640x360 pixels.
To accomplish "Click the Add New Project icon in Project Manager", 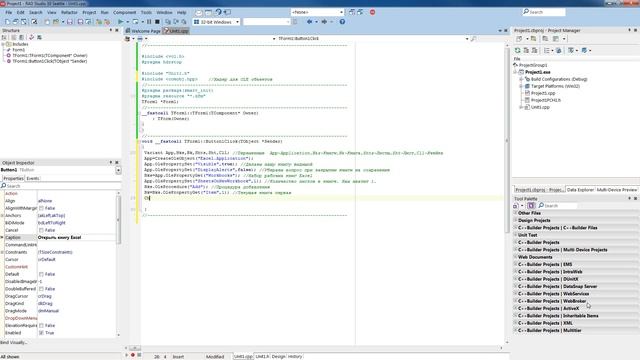I will (519, 39).
